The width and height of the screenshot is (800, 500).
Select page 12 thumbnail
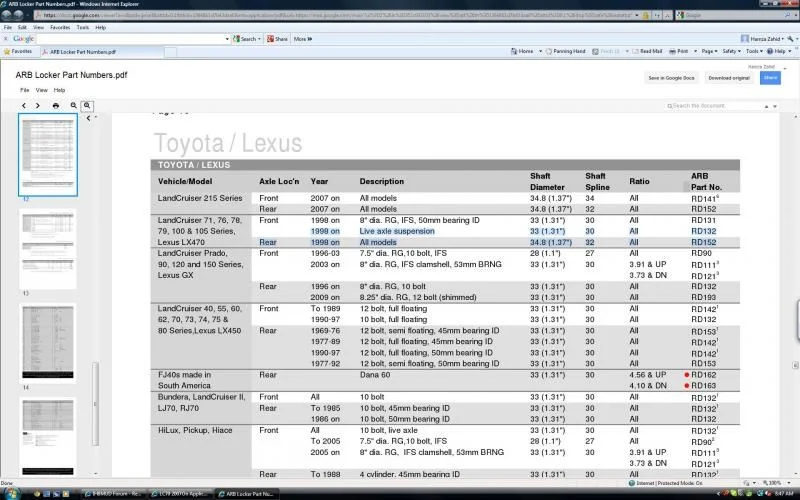[48, 155]
